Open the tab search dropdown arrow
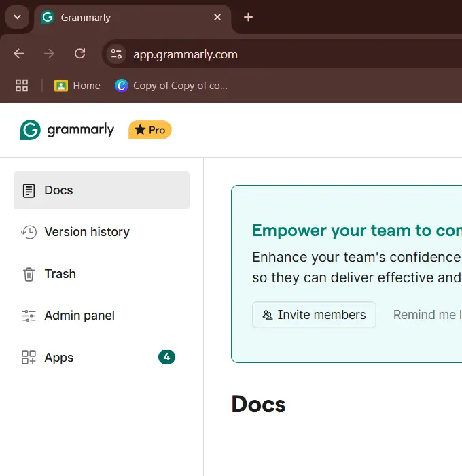Screen dimensions: 462x476 pyautogui.click(x=17, y=17)
